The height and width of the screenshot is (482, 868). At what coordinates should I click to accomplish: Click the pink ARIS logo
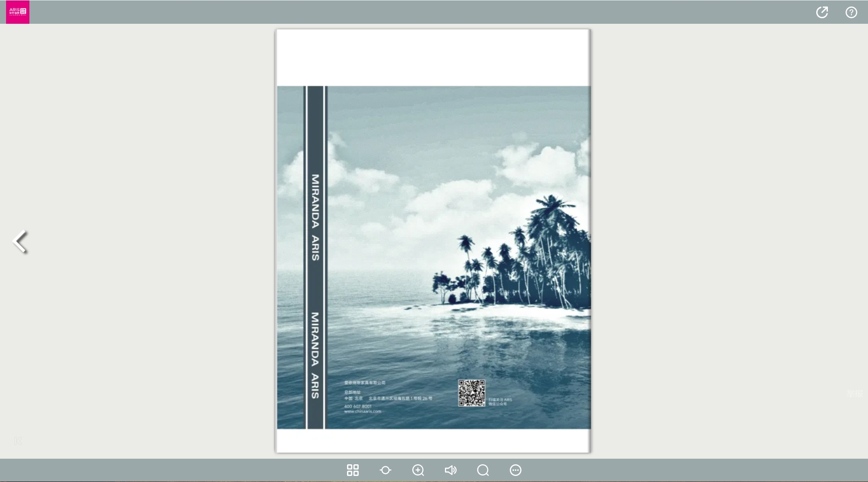tap(18, 12)
